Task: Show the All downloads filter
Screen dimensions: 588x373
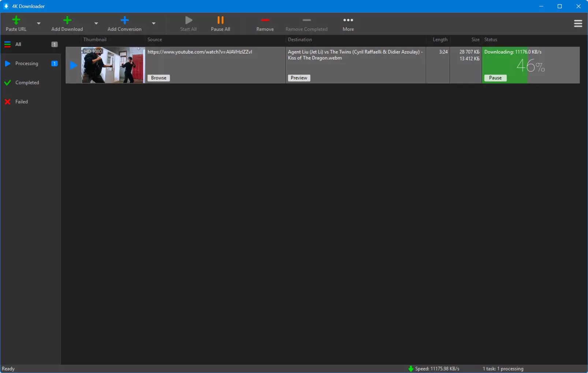Action: point(31,44)
